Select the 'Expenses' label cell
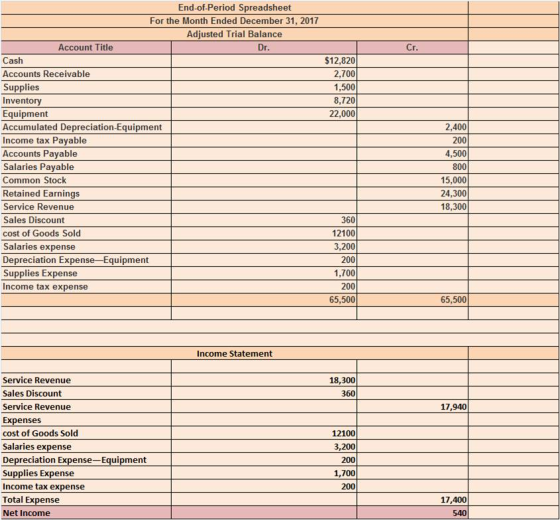The height and width of the screenshot is (520, 560). pos(86,420)
